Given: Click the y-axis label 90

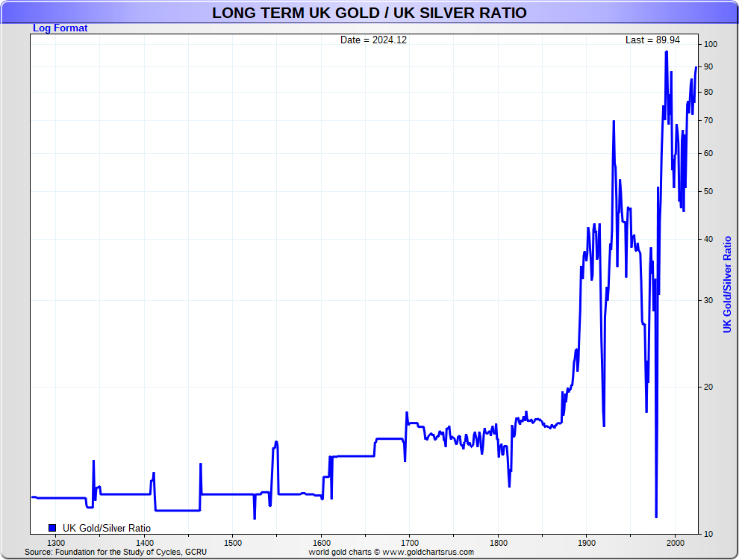Looking at the screenshot, I should (708, 67).
